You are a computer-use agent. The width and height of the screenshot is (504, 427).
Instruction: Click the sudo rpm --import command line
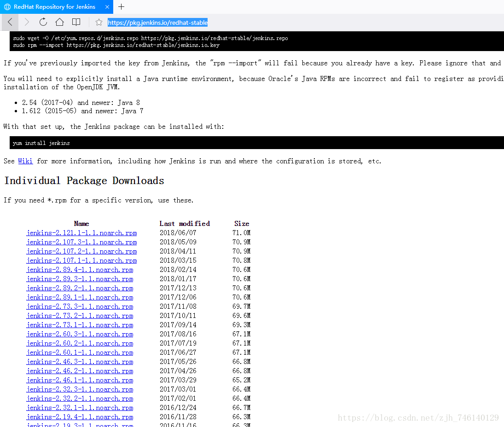click(116, 45)
